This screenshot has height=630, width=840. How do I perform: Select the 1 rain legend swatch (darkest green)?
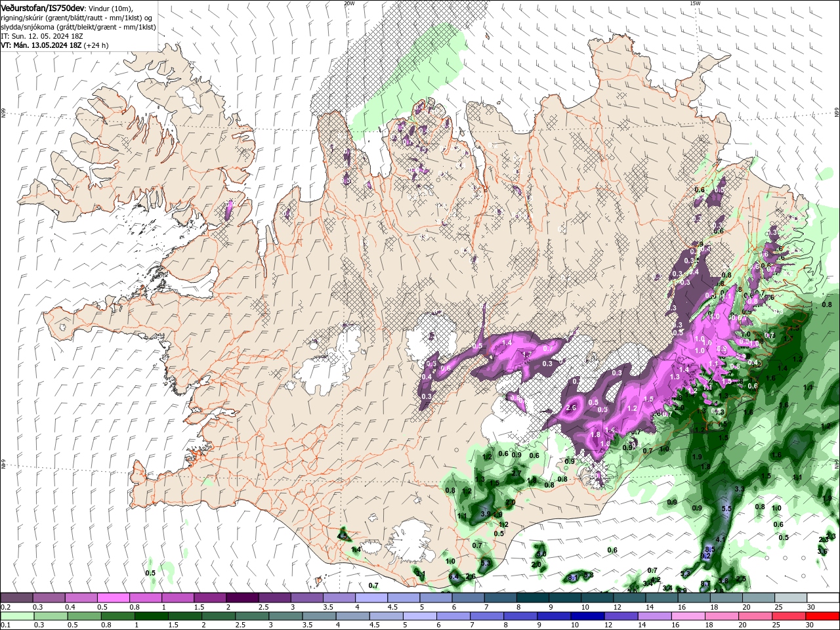(x=152, y=616)
